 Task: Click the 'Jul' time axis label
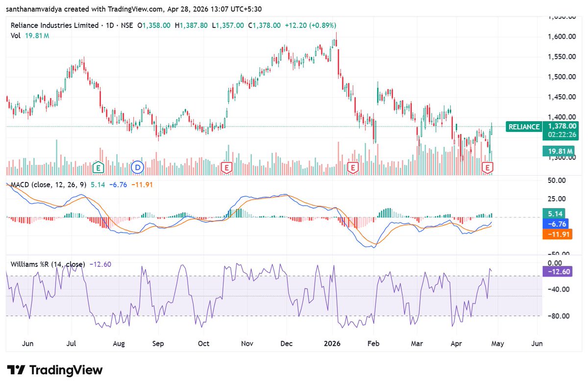point(72,343)
